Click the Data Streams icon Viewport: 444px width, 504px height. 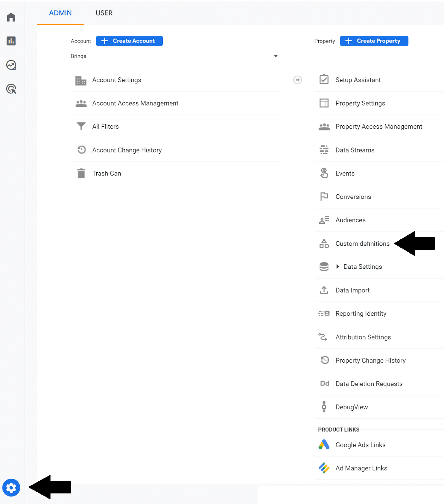click(324, 150)
